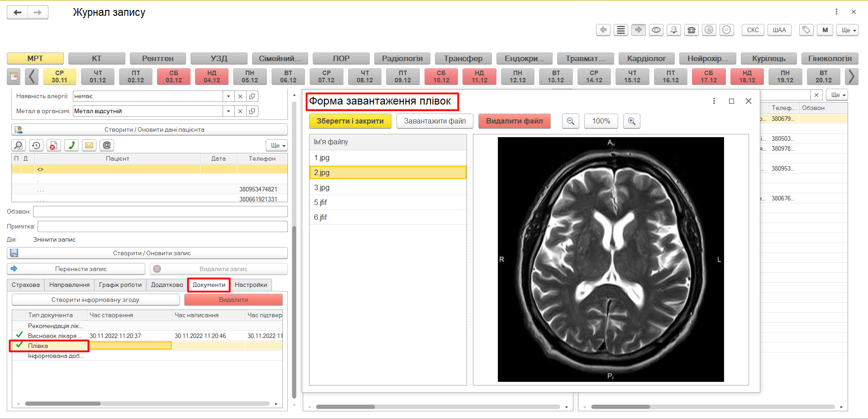Zoom in on the film image

point(631,121)
